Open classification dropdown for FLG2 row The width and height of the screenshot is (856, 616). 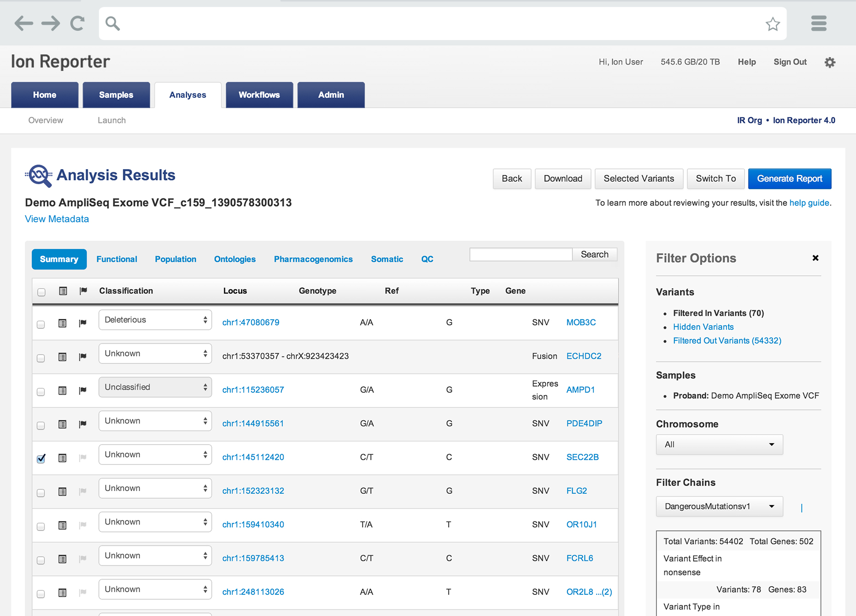[x=155, y=488]
